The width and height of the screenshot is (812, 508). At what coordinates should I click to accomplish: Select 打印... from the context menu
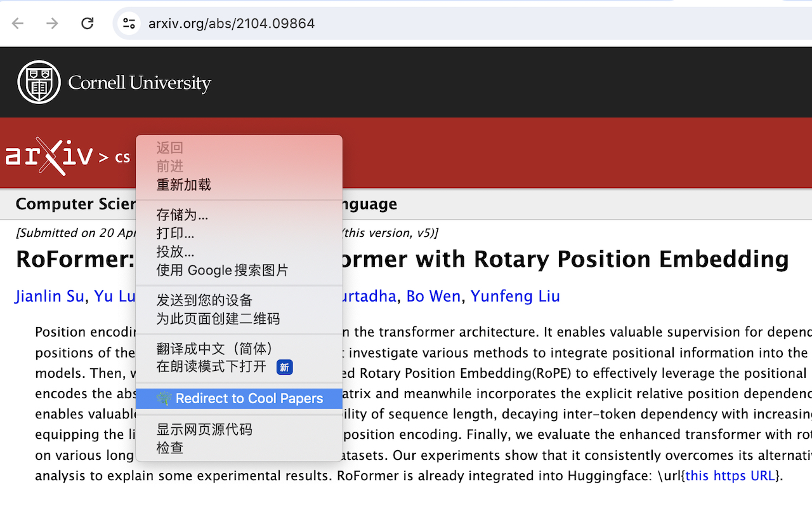pos(175,233)
